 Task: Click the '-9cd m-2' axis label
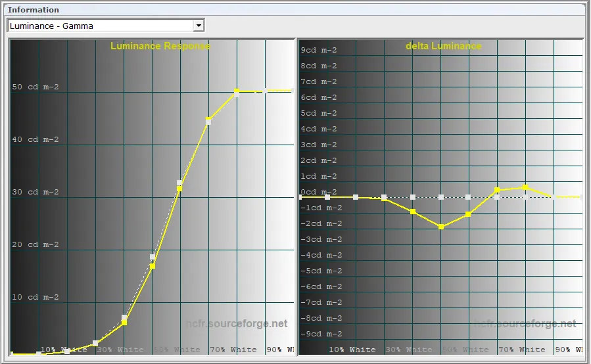point(321,334)
